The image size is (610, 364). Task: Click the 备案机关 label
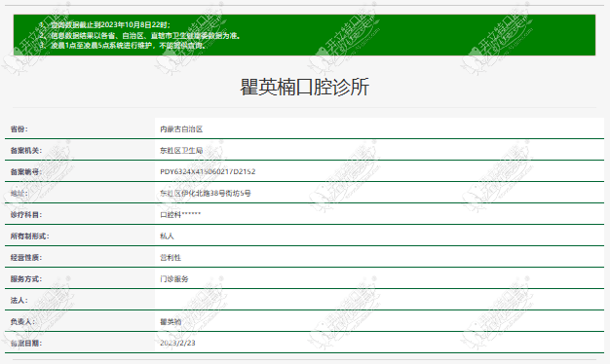[26, 150]
